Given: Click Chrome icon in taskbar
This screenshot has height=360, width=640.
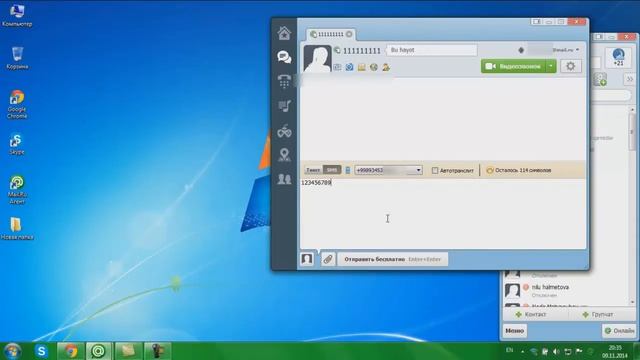Looking at the screenshot, I should click(70, 351).
